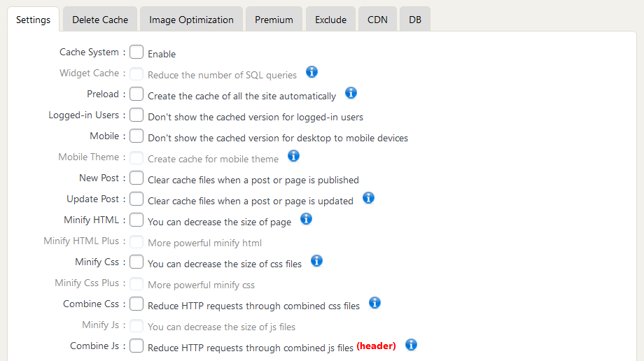Open the Minify Css info icon
This screenshot has height=361, width=644.
tap(316, 260)
